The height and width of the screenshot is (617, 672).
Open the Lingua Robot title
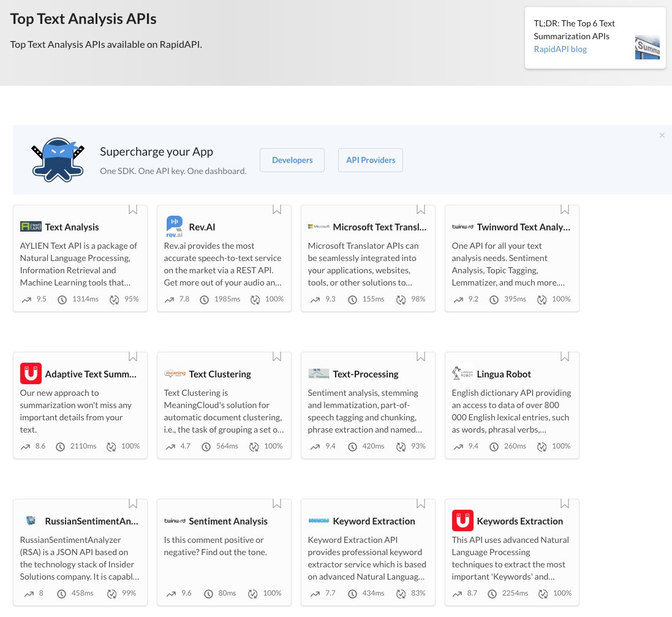[x=504, y=374]
